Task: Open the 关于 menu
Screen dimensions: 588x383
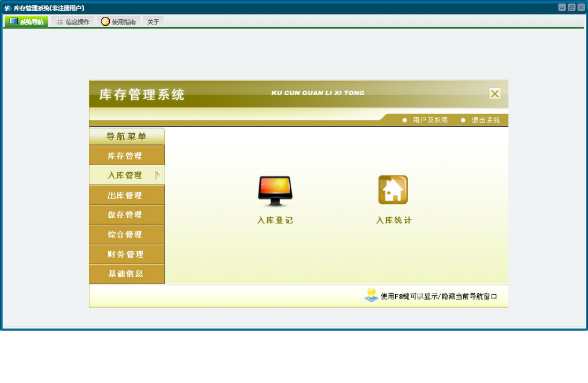Action: pos(153,22)
